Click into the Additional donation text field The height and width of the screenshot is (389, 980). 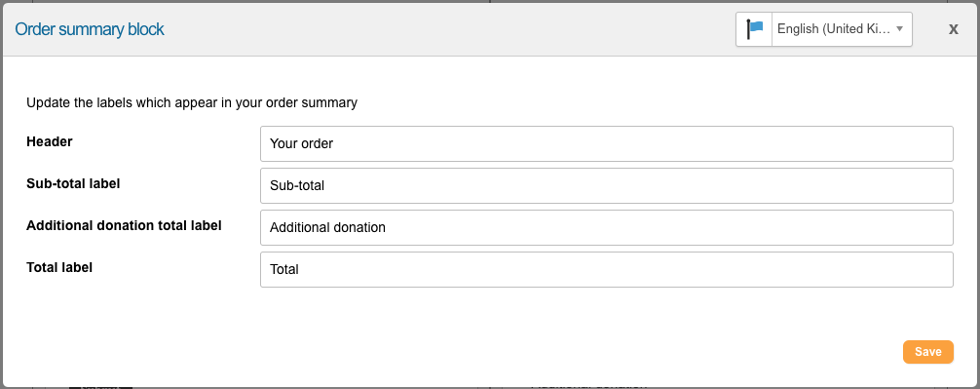606,227
